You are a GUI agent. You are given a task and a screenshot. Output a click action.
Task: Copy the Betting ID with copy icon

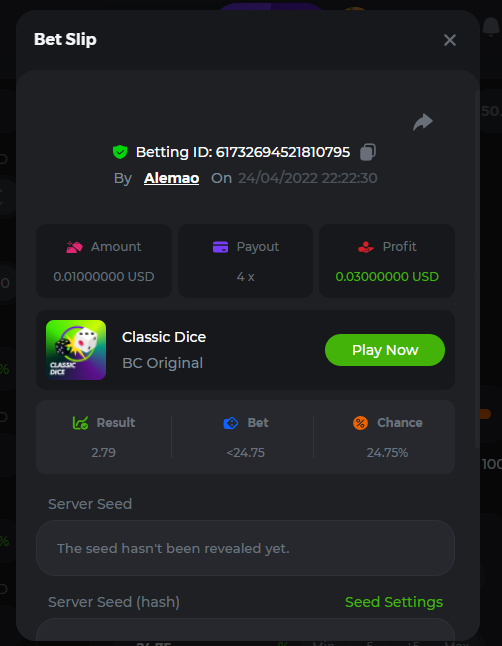pyautogui.click(x=368, y=152)
